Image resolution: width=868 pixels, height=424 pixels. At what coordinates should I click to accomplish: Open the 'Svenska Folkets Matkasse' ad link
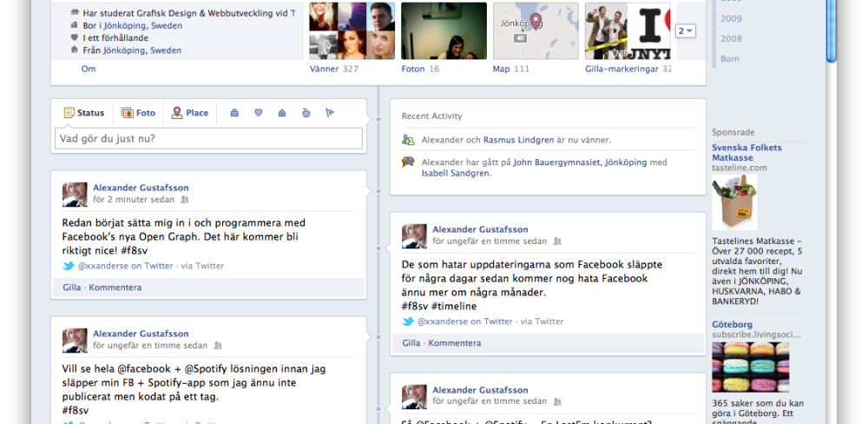tap(746, 152)
